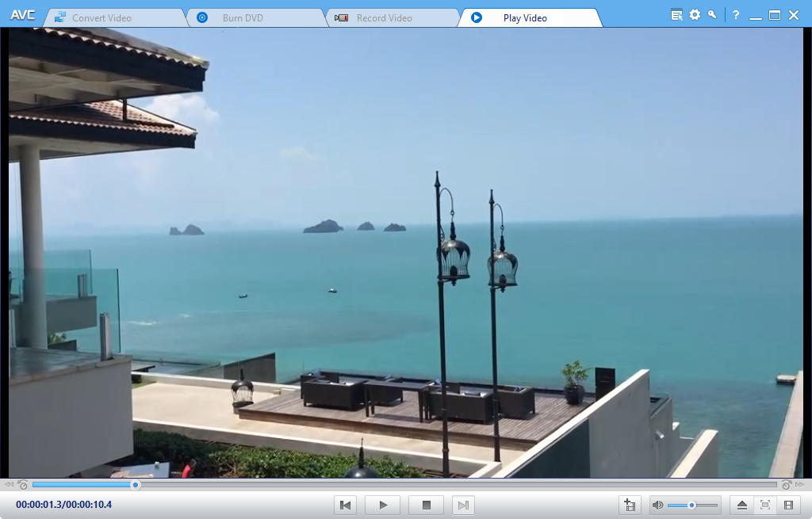Click the speaker icon to mute audio
This screenshot has height=519, width=812.
(x=658, y=505)
